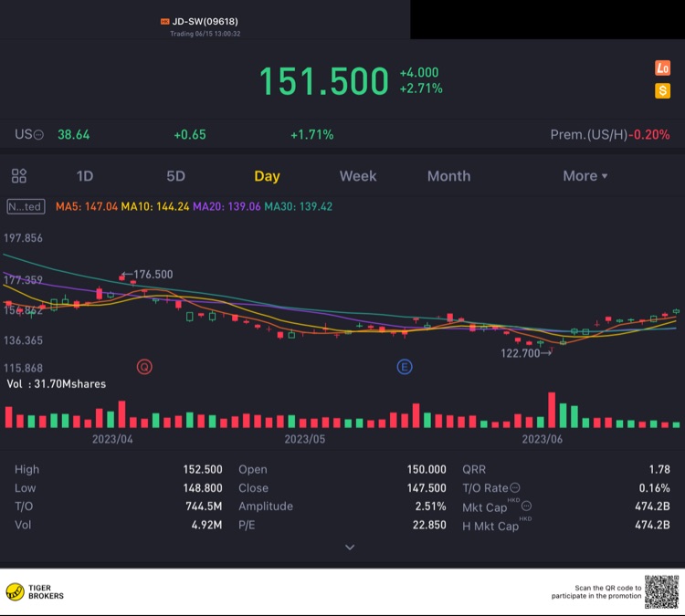Tap the T/O Rate value 0.16%
The image size is (685, 616).
click(x=655, y=487)
